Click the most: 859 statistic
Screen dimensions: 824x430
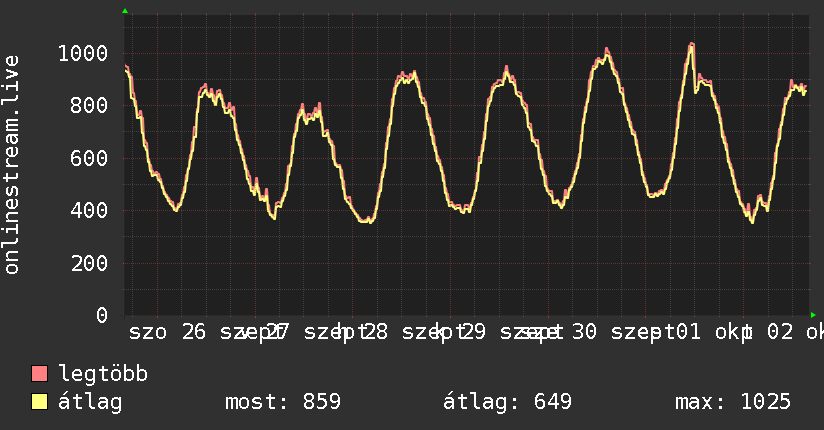tap(283, 402)
